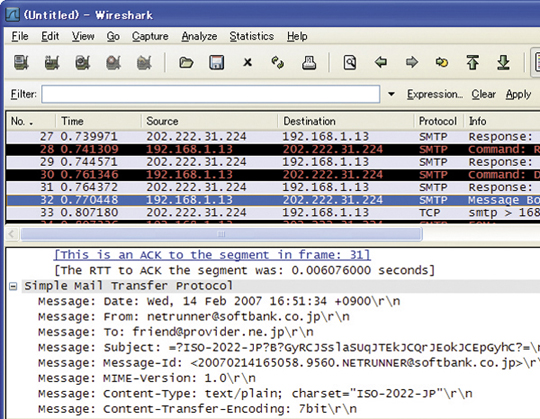Open the File menu
This screenshot has width=540, height=419.
(x=20, y=36)
